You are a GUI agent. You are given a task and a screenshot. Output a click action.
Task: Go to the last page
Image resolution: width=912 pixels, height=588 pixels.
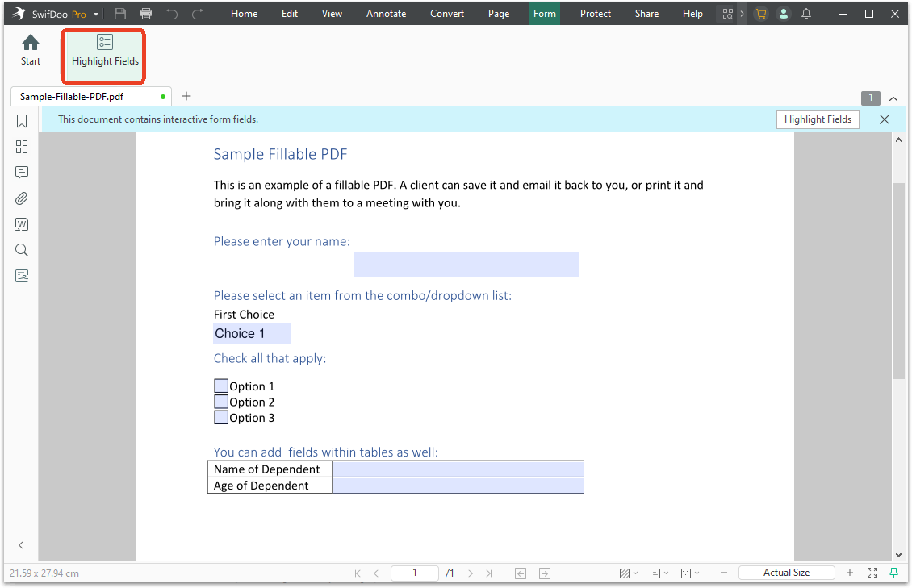coord(489,573)
